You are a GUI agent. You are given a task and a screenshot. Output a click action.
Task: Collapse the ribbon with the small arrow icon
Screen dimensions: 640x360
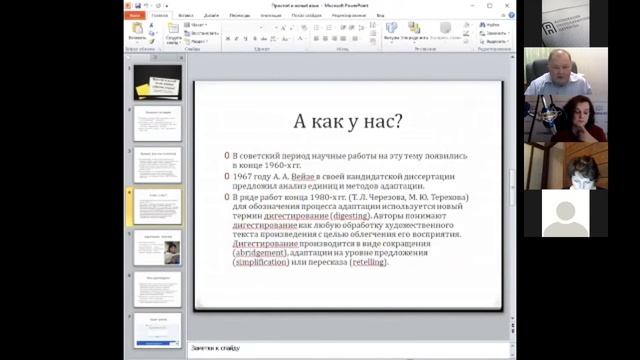point(503,15)
